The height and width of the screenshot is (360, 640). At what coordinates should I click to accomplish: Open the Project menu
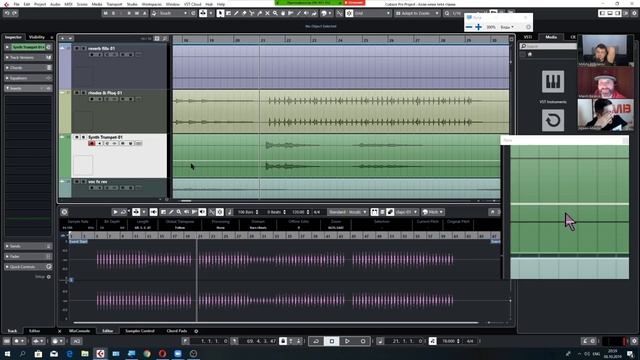(x=40, y=4)
